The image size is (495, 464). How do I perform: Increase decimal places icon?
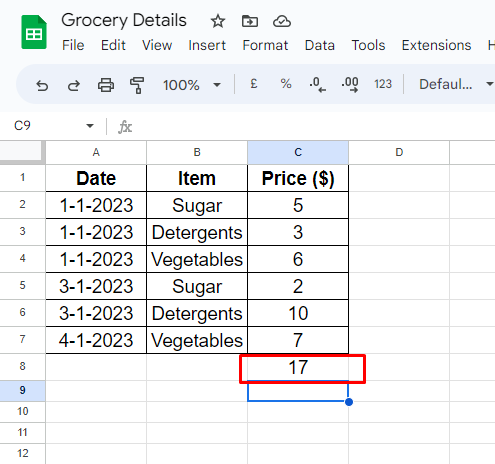350,85
